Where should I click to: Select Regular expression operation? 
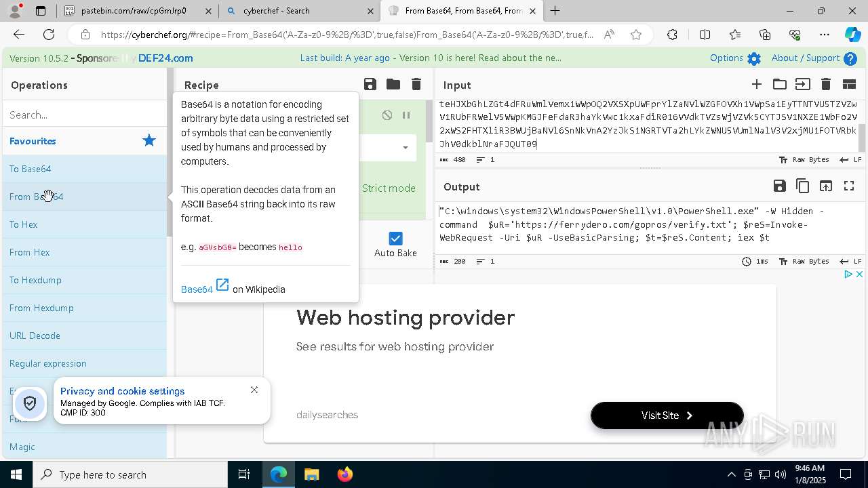(85, 363)
